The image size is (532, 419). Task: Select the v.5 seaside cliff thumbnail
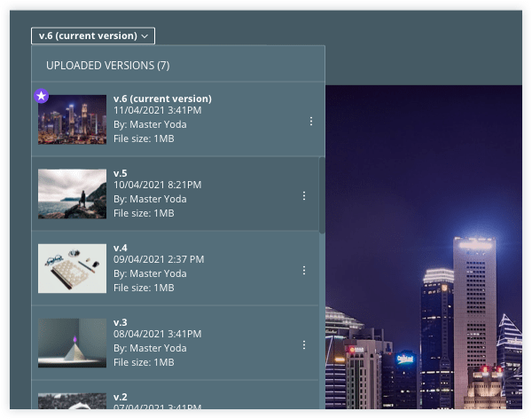[x=73, y=194]
